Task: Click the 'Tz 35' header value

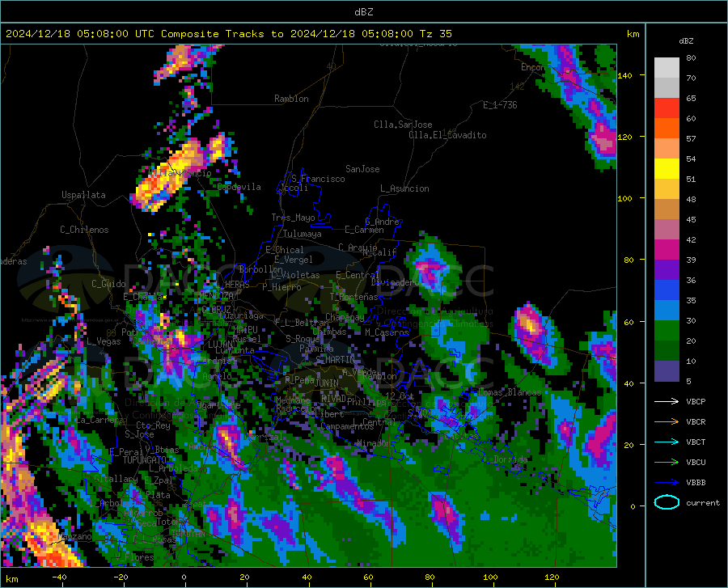Action: point(435,34)
